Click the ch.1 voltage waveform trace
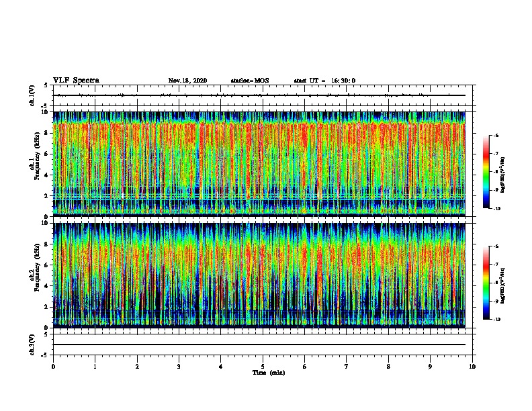 [259, 95]
